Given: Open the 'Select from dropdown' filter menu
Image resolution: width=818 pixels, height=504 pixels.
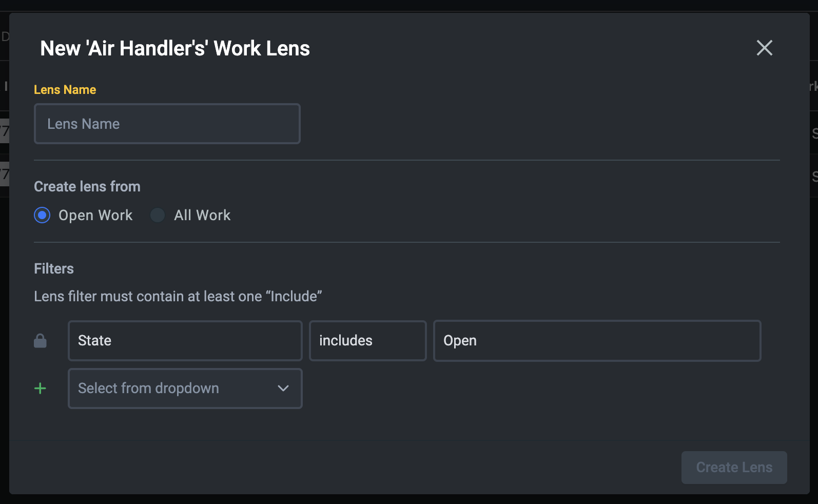Looking at the screenshot, I should point(185,389).
